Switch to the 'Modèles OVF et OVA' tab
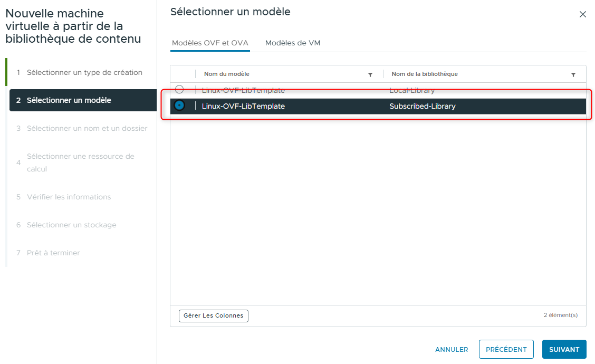This screenshot has width=595, height=364. [x=209, y=43]
